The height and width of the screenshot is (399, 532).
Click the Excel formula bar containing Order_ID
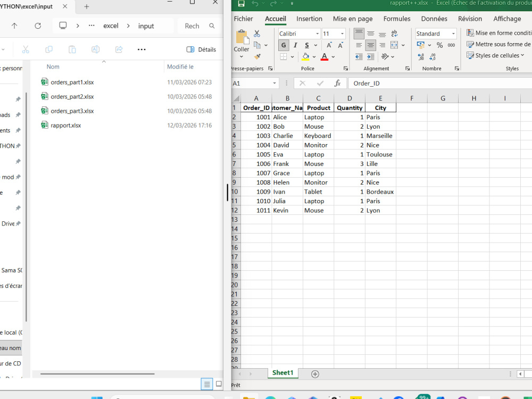tap(440, 83)
